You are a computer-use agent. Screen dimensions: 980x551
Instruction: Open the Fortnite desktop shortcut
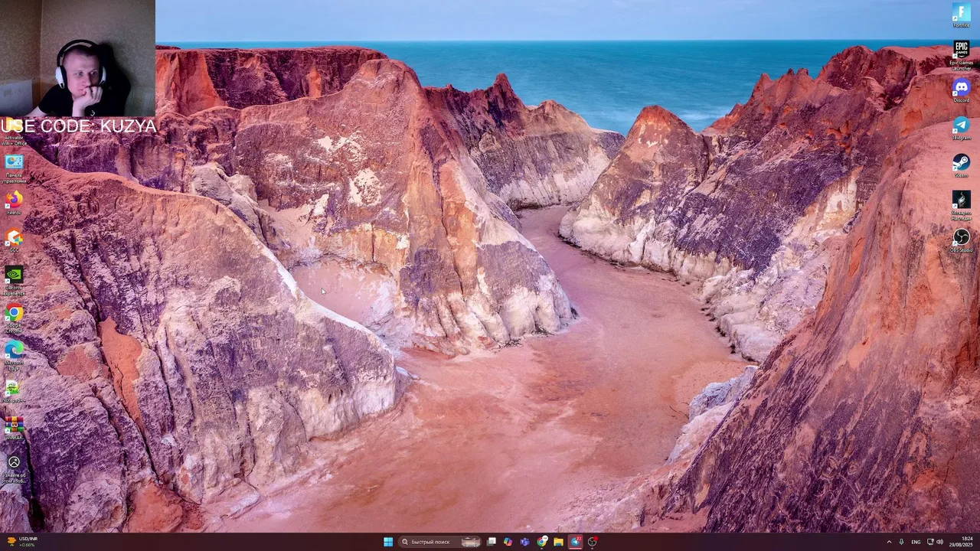click(961, 15)
